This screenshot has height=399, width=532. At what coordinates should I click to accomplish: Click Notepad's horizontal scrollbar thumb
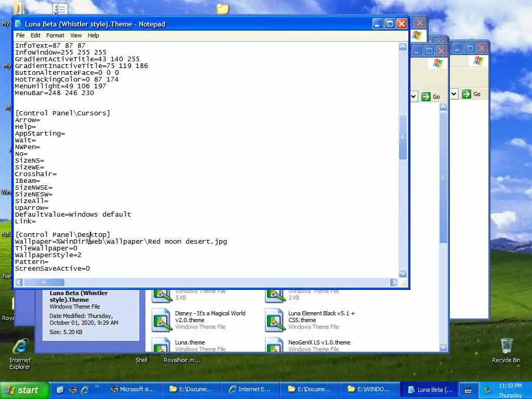[x=44, y=282]
